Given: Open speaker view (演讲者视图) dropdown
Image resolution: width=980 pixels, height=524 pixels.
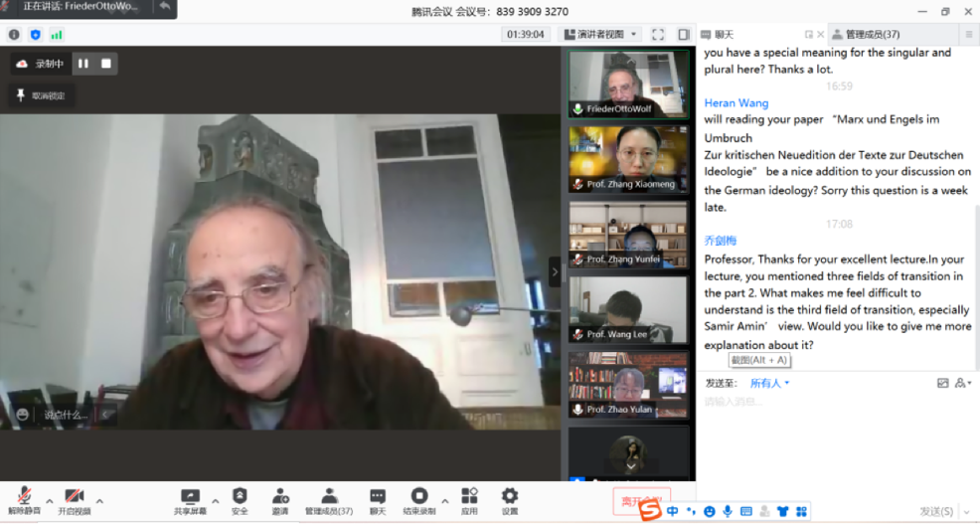Looking at the screenshot, I should [x=602, y=35].
